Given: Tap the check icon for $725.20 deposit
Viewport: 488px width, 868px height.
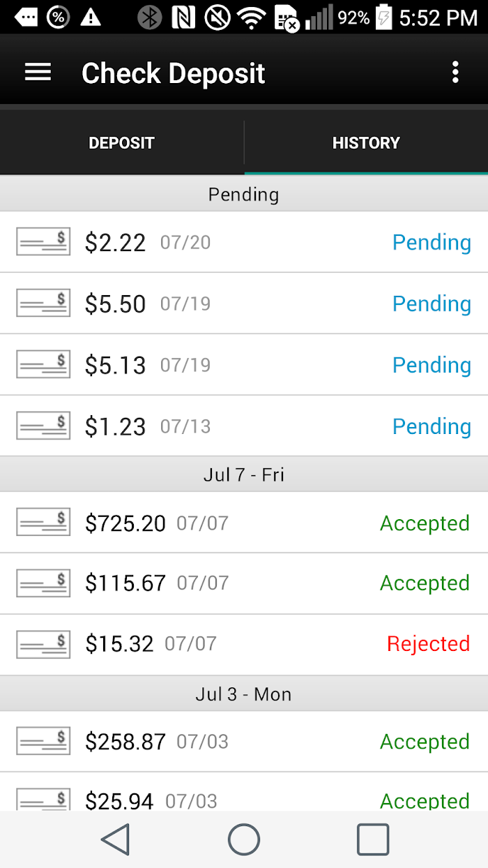Looking at the screenshot, I should point(43,522).
